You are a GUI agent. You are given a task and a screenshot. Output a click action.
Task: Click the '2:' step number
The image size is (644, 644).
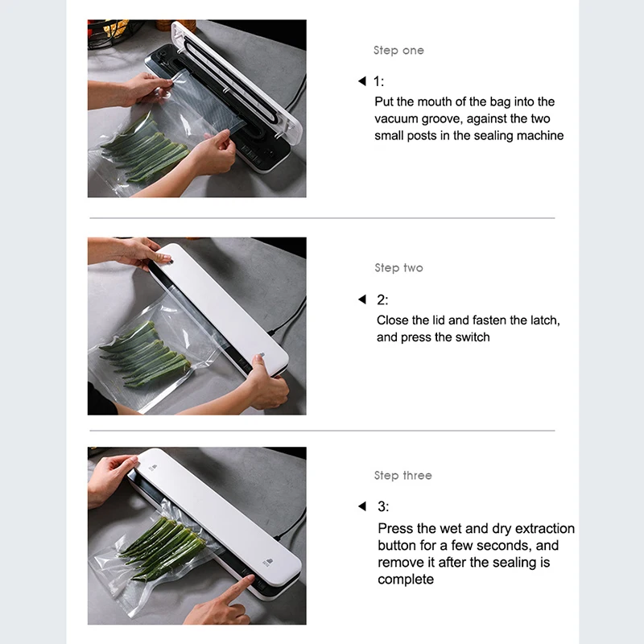382,299
